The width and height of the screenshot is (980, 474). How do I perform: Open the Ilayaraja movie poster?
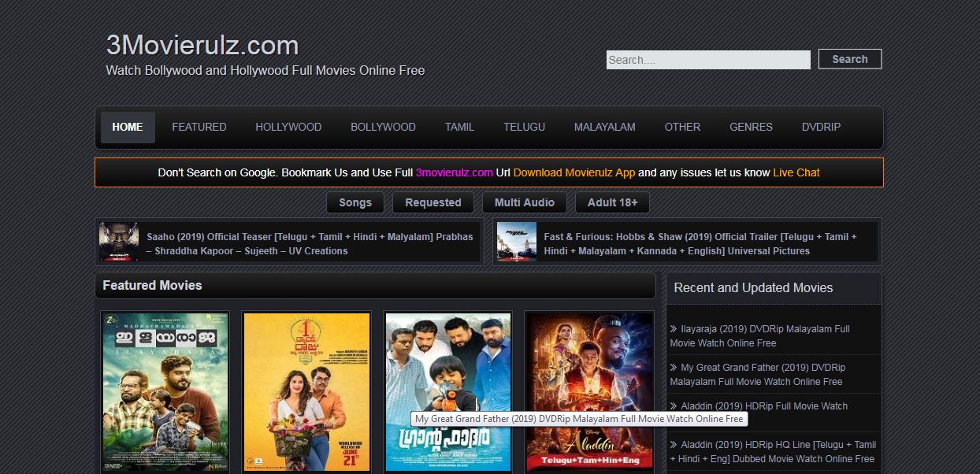click(165, 392)
